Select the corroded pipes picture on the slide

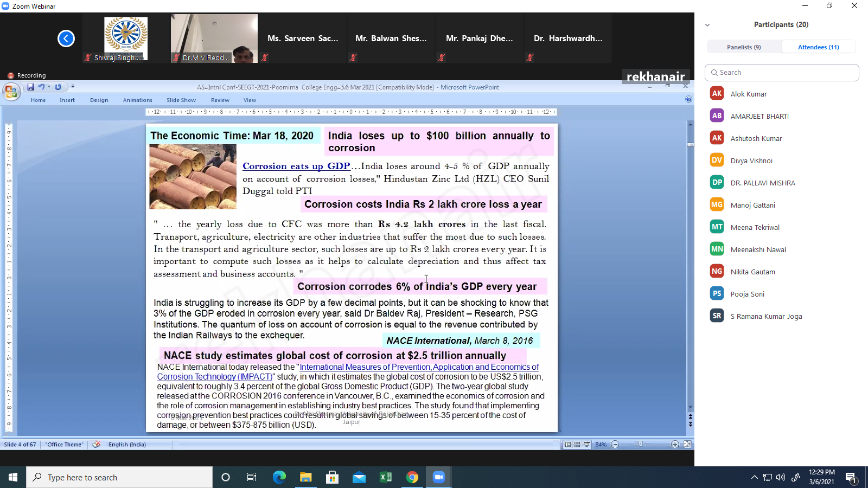coord(193,177)
